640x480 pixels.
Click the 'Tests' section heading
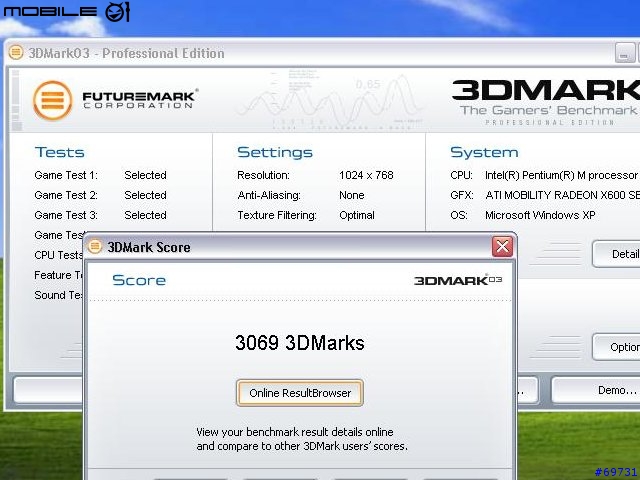pos(60,152)
